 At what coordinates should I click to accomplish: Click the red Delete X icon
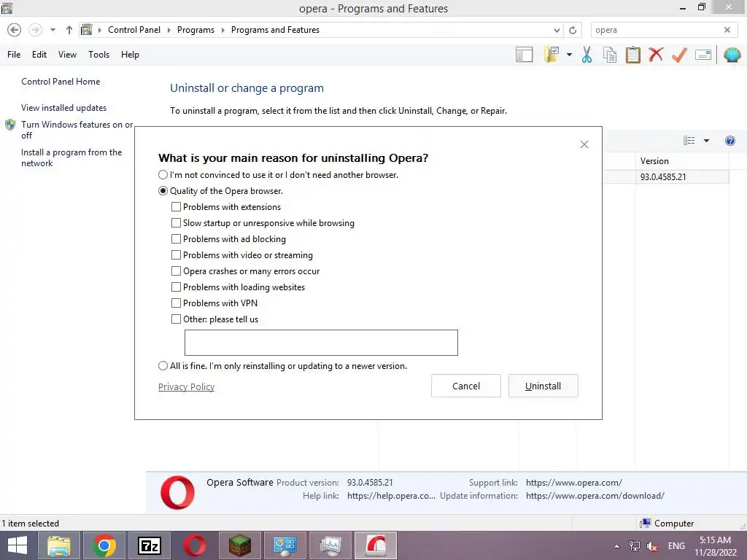pos(656,55)
